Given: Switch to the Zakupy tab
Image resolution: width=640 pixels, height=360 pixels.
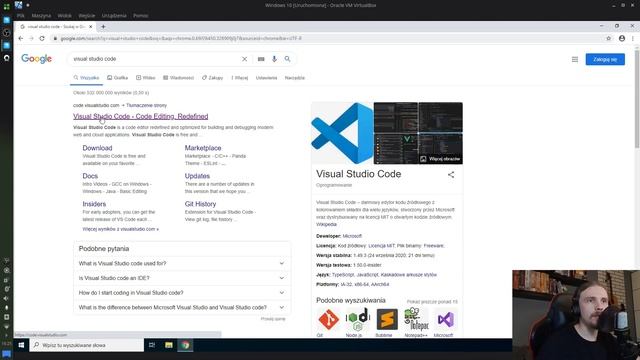Looking at the screenshot, I should [x=213, y=78].
